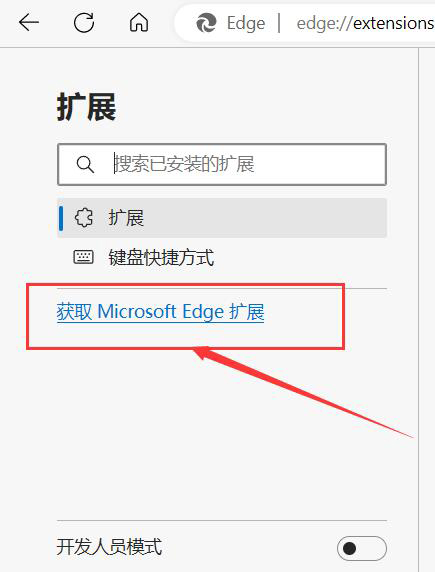
Task: Click the 开发人员模式 label text
Action: [109, 547]
